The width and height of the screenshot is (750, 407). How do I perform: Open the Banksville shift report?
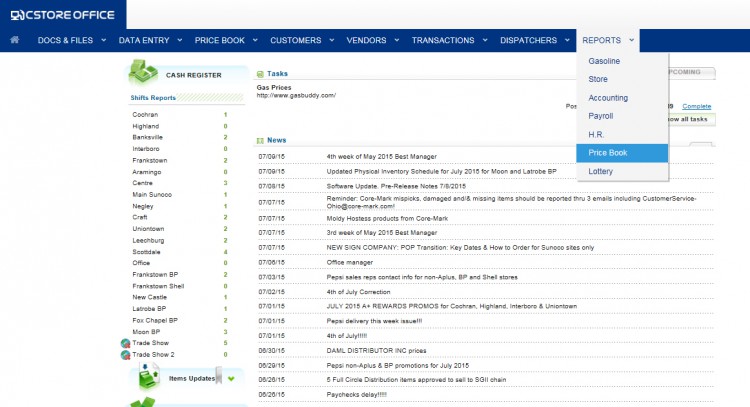(147, 137)
